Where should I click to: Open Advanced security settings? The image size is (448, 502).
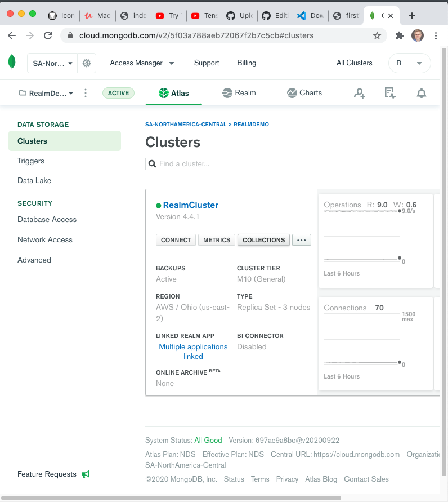tap(34, 260)
